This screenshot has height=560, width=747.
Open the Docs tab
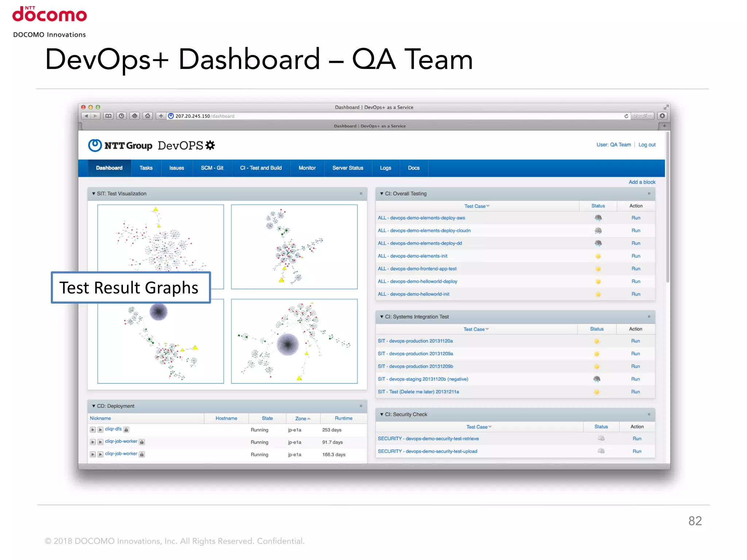[x=414, y=168]
